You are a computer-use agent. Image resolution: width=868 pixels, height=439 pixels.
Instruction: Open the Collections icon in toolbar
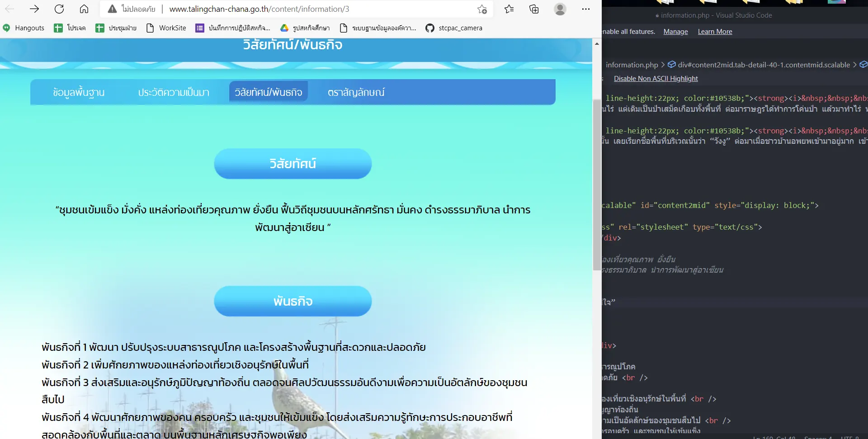534,9
